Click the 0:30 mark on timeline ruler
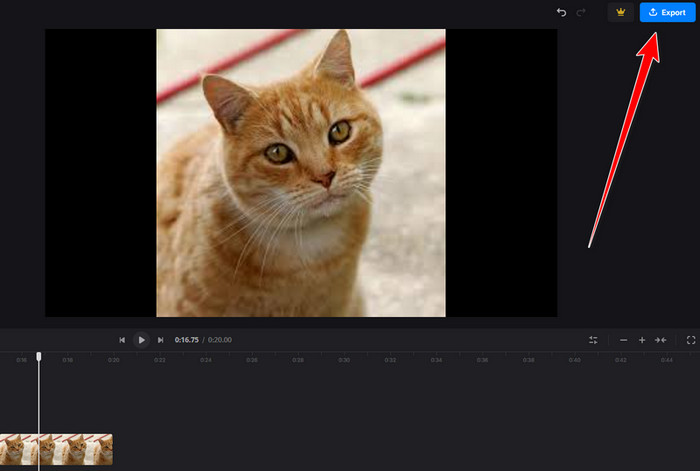 coord(344,360)
